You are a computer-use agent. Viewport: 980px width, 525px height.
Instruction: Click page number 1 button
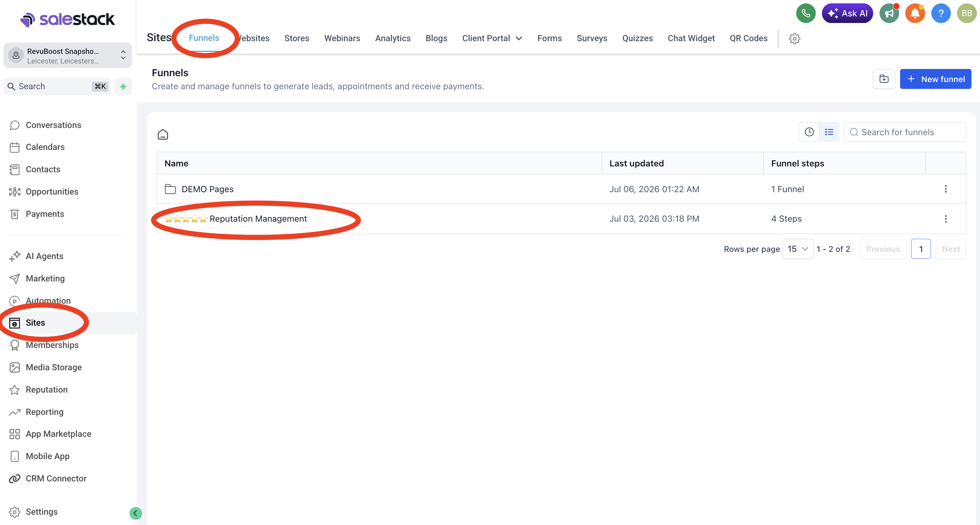pos(921,249)
